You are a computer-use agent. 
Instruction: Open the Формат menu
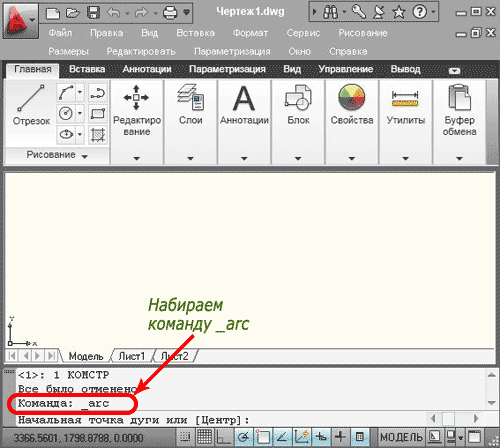[x=250, y=33]
